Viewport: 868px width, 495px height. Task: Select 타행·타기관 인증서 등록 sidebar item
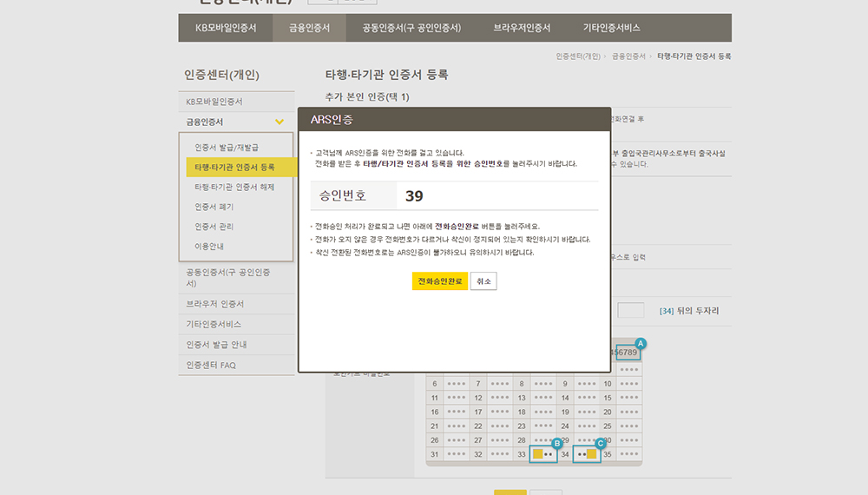[241, 168]
